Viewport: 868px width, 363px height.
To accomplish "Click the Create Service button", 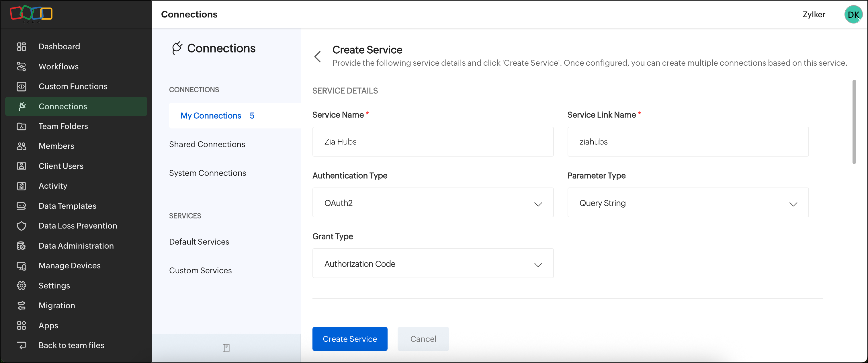I will [349, 339].
